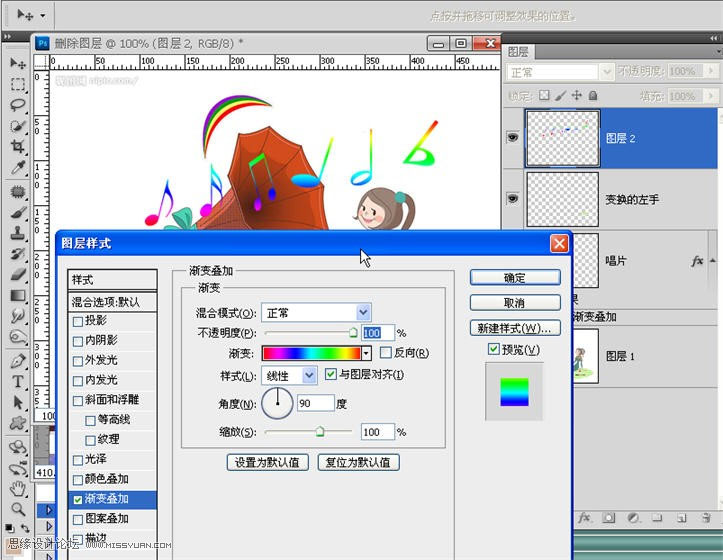Select the Clone Stamp tool
723x560 pixels.
tap(18, 233)
